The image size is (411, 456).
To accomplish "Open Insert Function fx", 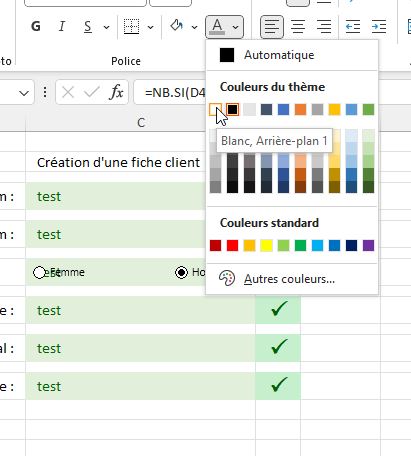I will 116,92.
